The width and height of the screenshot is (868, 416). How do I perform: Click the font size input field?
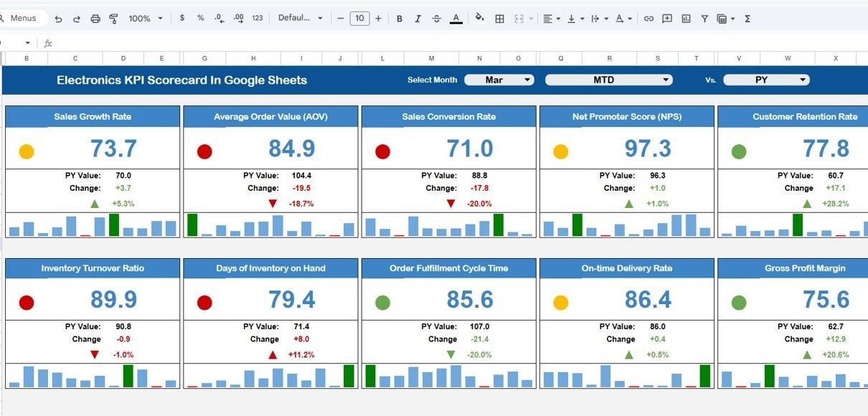[x=359, y=19]
